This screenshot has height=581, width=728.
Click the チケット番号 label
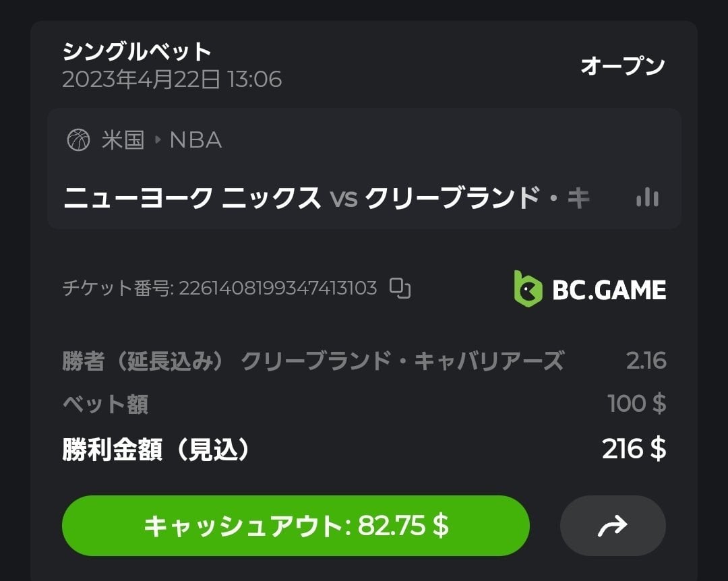[117, 288]
